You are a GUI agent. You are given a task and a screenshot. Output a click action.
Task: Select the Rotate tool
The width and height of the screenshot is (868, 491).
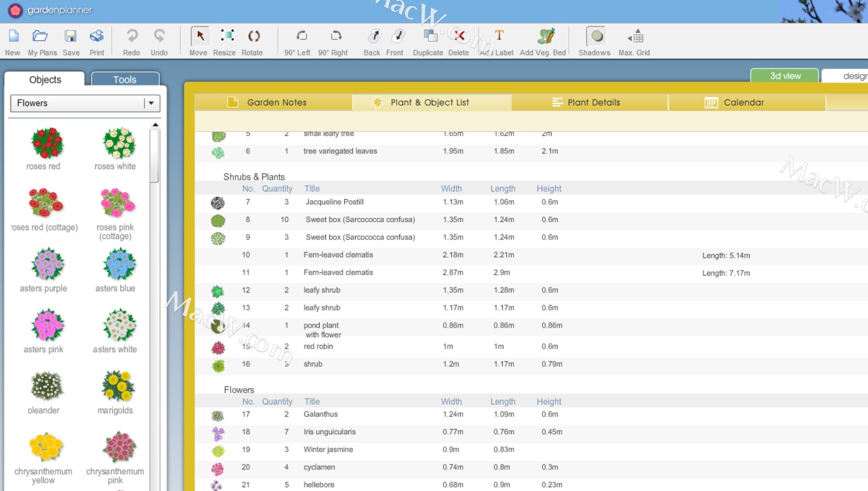[x=254, y=36]
